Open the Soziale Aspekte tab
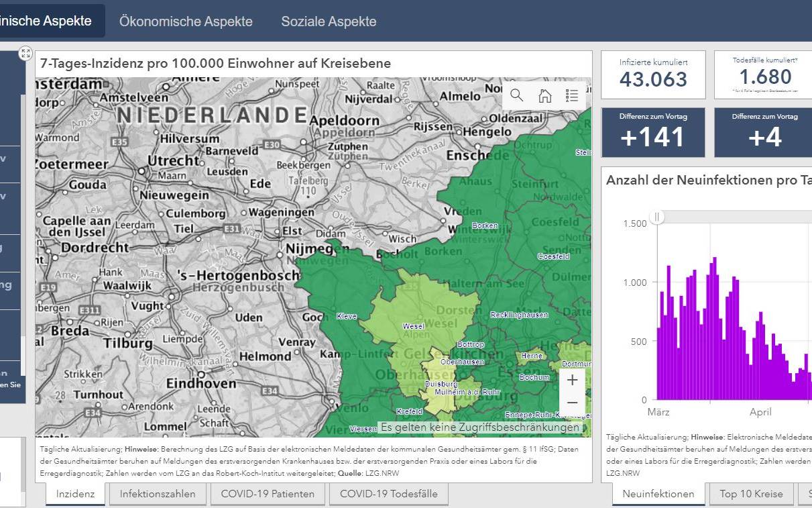Viewport: 812px width, 508px height. 329,21
